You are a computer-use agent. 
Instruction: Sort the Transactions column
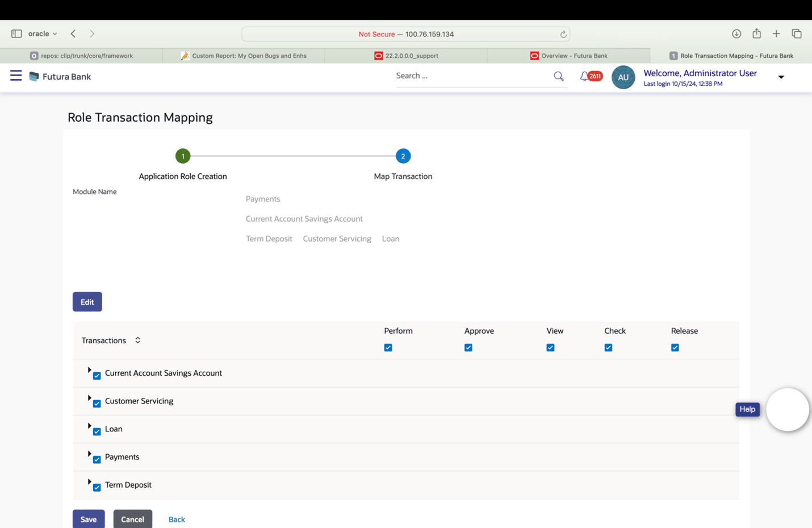point(137,340)
